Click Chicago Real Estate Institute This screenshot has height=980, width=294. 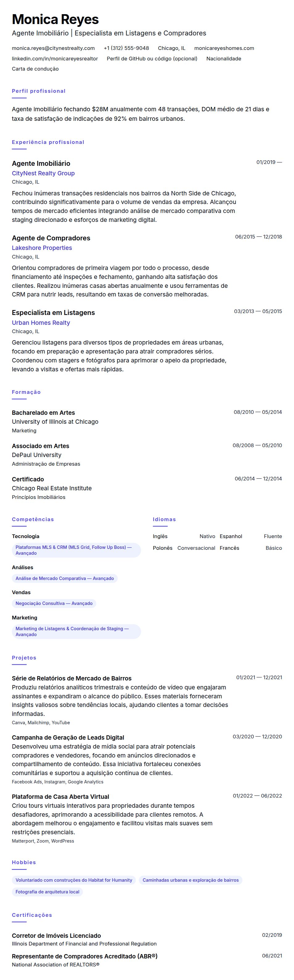(x=52, y=488)
